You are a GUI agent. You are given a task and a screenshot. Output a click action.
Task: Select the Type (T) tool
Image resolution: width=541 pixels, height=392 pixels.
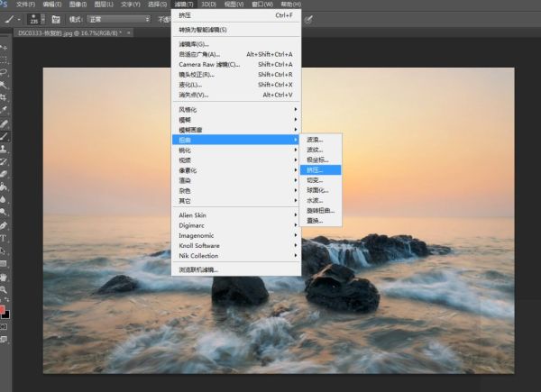point(4,238)
